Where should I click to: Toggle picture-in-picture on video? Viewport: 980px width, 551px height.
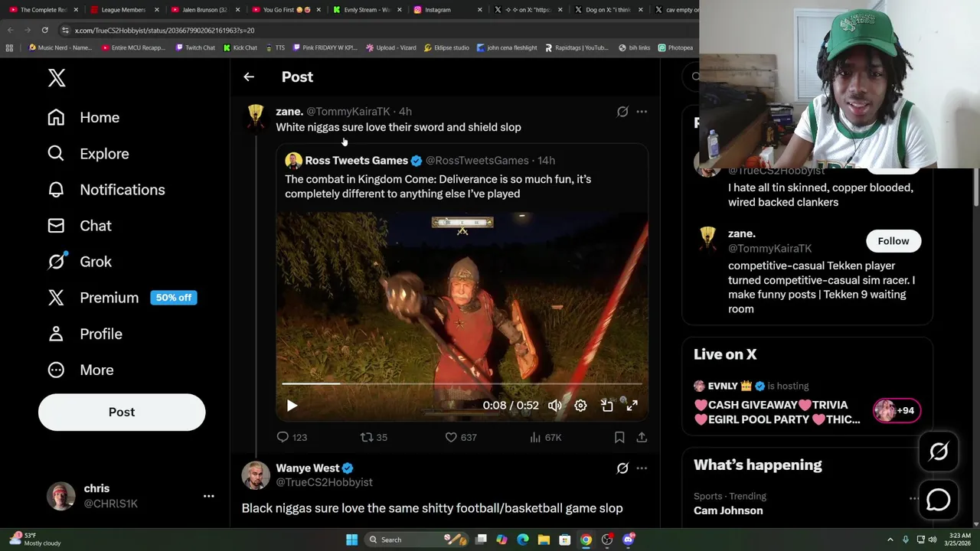[x=606, y=406]
